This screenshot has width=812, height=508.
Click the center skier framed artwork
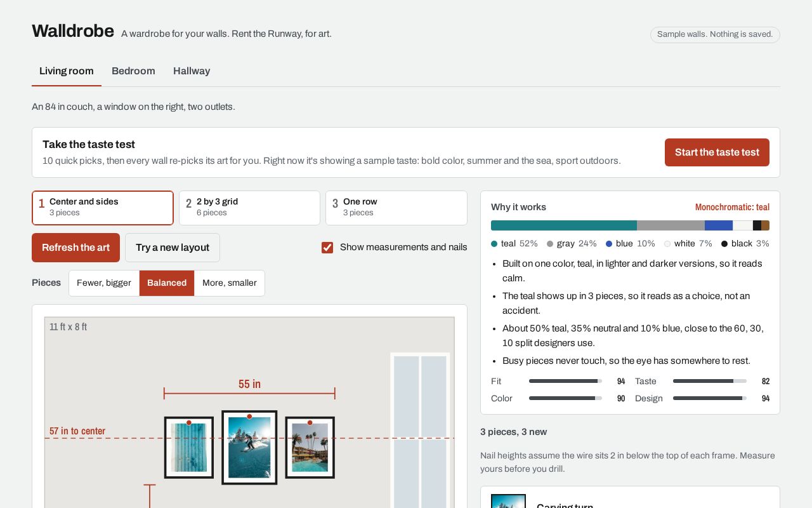(249, 448)
